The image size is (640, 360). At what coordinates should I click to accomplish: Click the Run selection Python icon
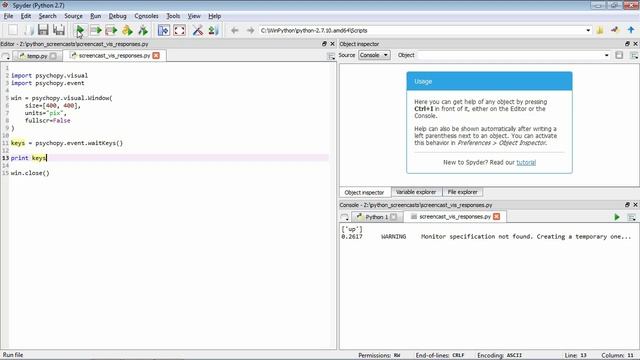tap(127, 30)
